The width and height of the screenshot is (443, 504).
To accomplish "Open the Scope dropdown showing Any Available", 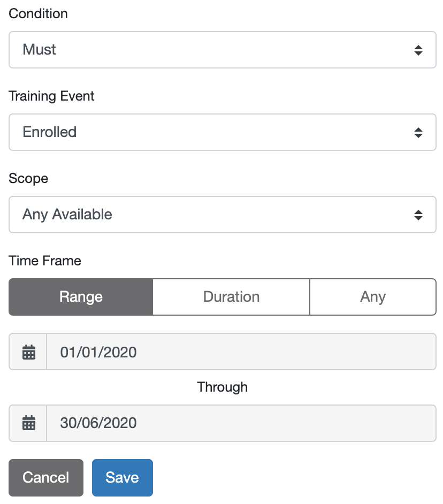I will 223,215.
